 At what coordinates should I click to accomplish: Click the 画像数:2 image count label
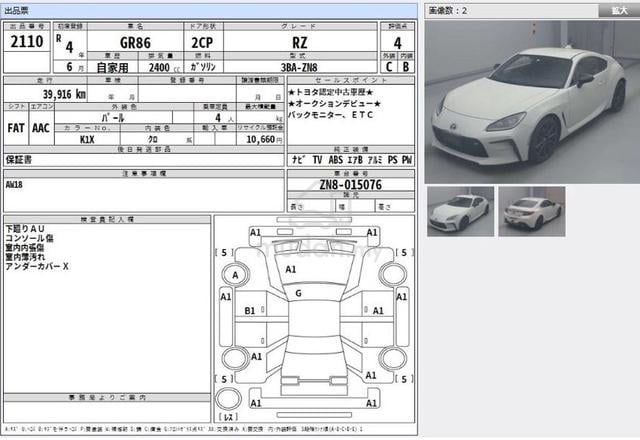point(448,11)
